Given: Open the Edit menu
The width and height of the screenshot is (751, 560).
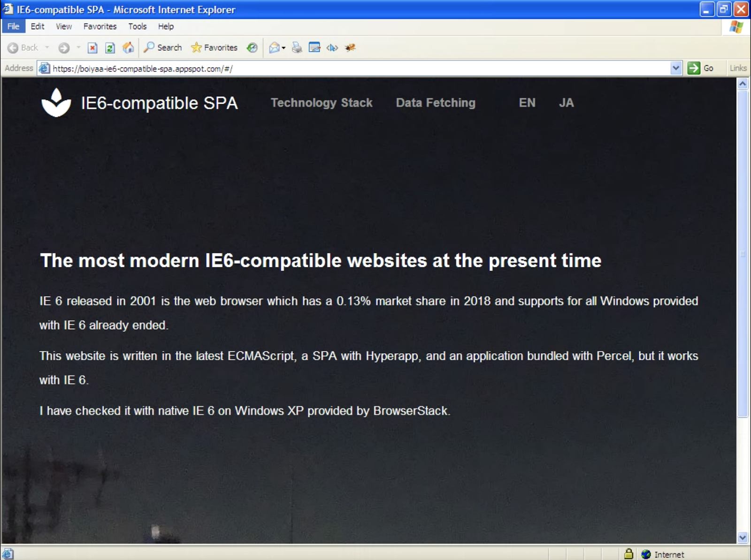Looking at the screenshot, I should point(38,26).
